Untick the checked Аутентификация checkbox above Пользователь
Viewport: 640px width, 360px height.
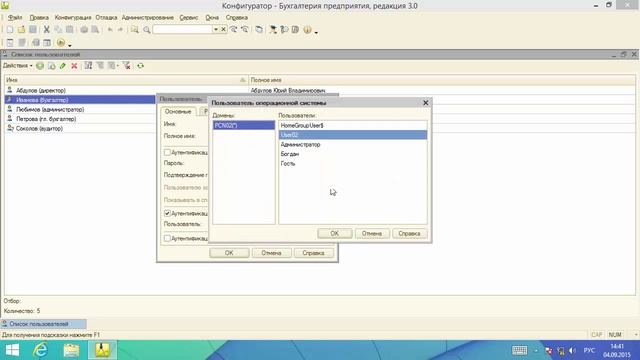(167, 213)
